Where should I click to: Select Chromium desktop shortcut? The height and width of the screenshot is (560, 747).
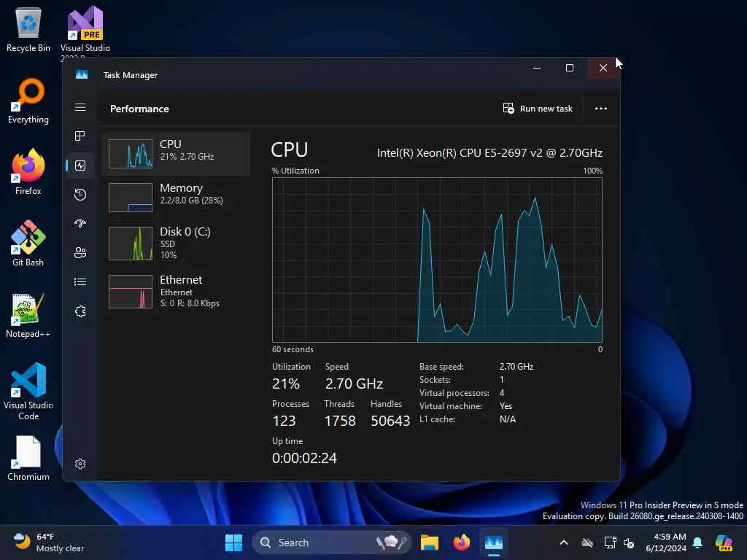28,458
